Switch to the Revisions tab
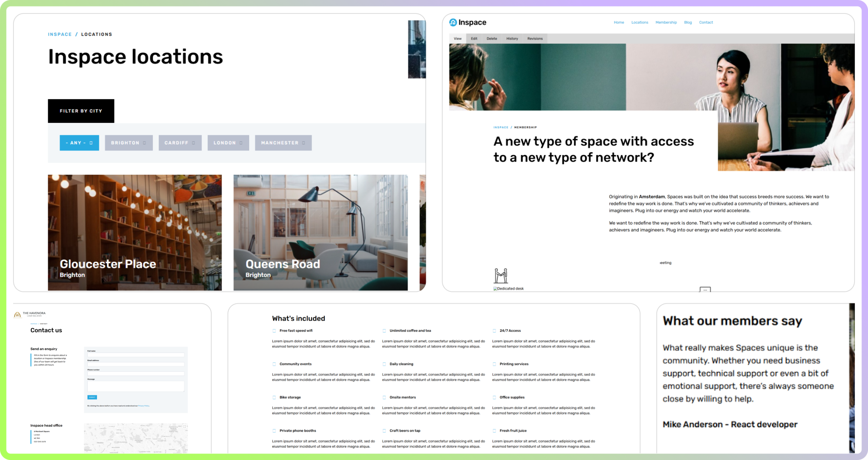 click(x=535, y=39)
